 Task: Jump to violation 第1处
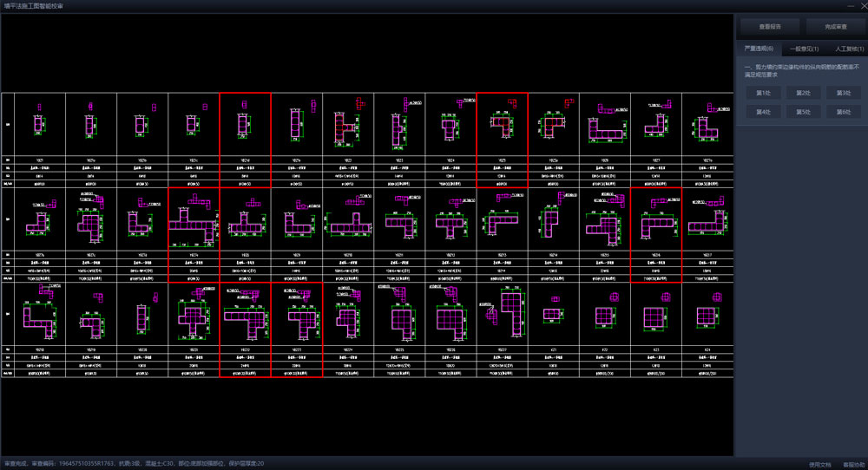pyautogui.click(x=764, y=93)
